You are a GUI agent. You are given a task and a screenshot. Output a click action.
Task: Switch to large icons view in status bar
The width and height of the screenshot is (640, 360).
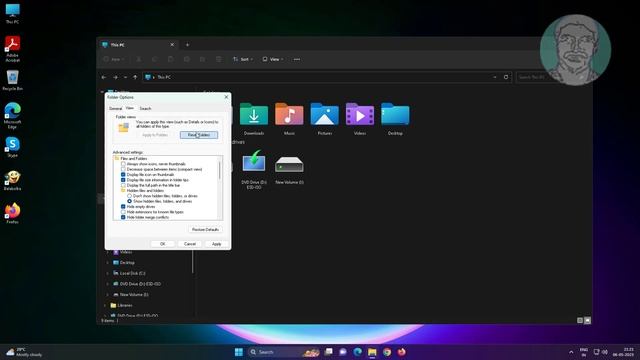coord(587,320)
